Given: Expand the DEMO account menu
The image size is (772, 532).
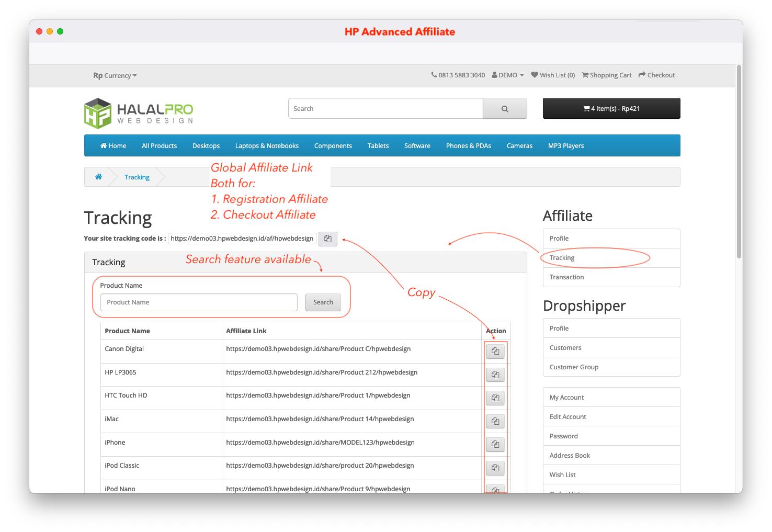Looking at the screenshot, I should coord(507,75).
